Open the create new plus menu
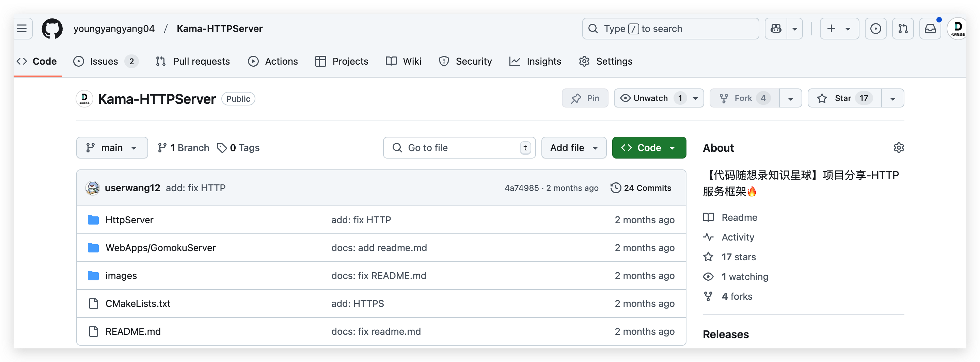980x362 pixels. tap(839, 29)
